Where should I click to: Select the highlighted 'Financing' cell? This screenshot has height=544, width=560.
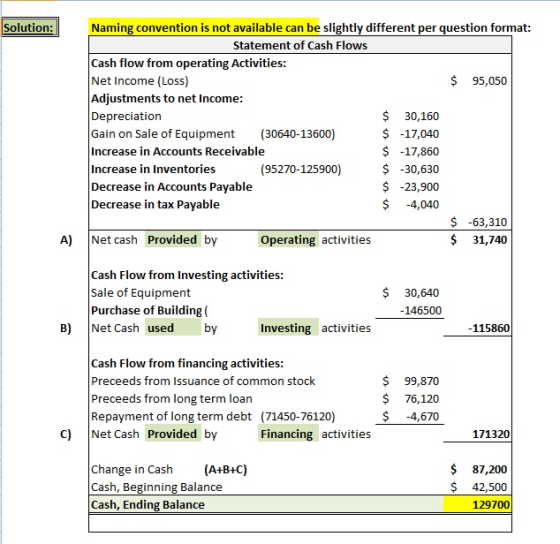pyautogui.click(x=288, y=434)
